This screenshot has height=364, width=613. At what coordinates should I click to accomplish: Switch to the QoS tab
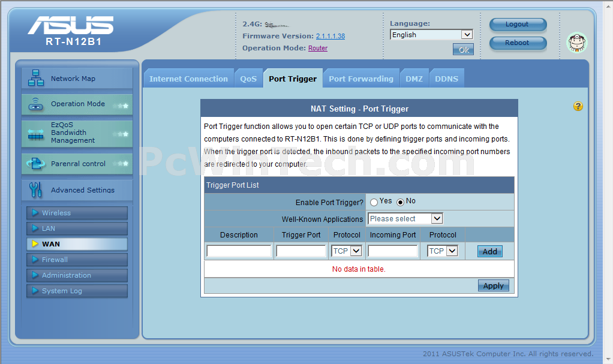(248, 79)
